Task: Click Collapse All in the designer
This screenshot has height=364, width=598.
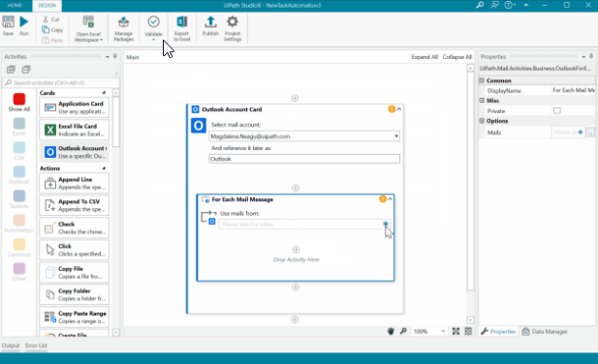Action: pos(456,57)
